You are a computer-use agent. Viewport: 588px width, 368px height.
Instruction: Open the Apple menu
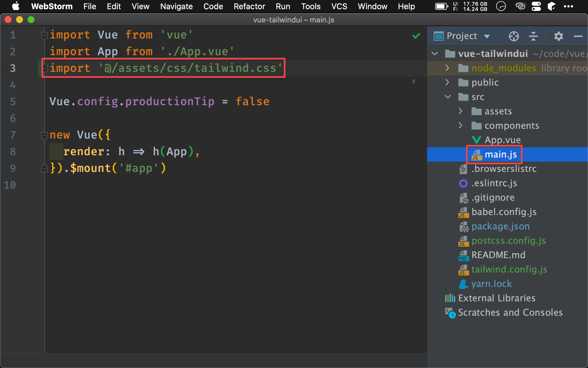tap(16, 6)
